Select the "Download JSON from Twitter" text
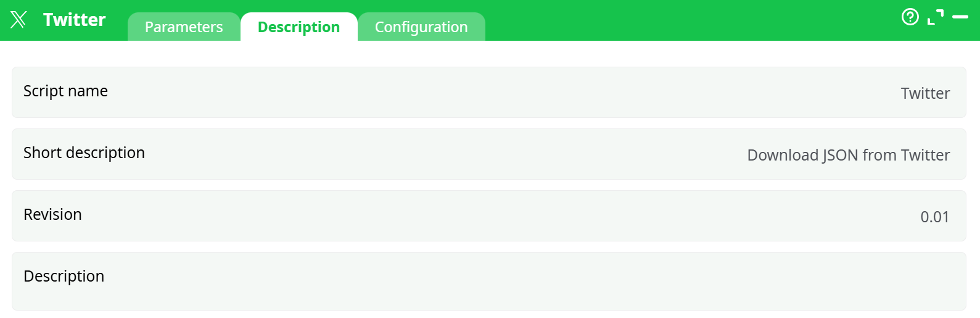980x318 pixels. click(848, 155)
